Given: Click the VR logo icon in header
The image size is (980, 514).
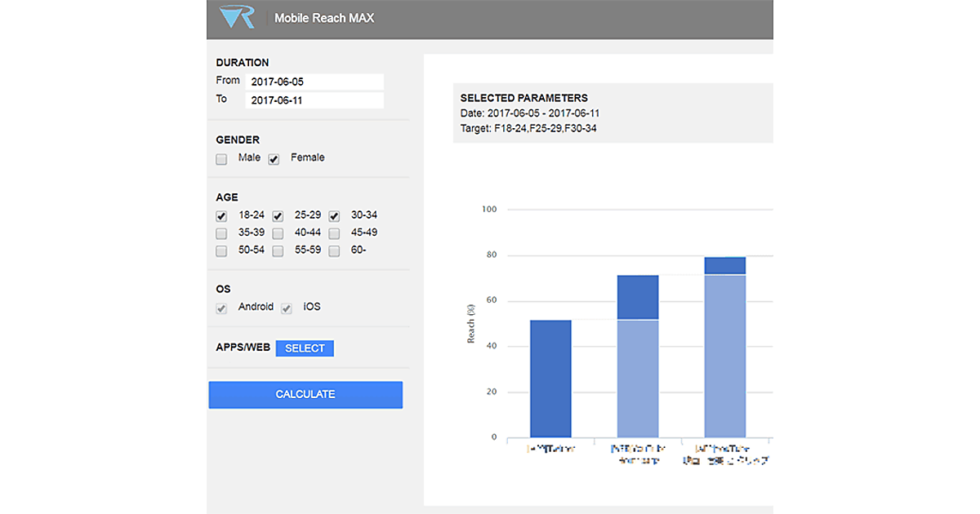Looking at the screenshot, I should (238, 18).
